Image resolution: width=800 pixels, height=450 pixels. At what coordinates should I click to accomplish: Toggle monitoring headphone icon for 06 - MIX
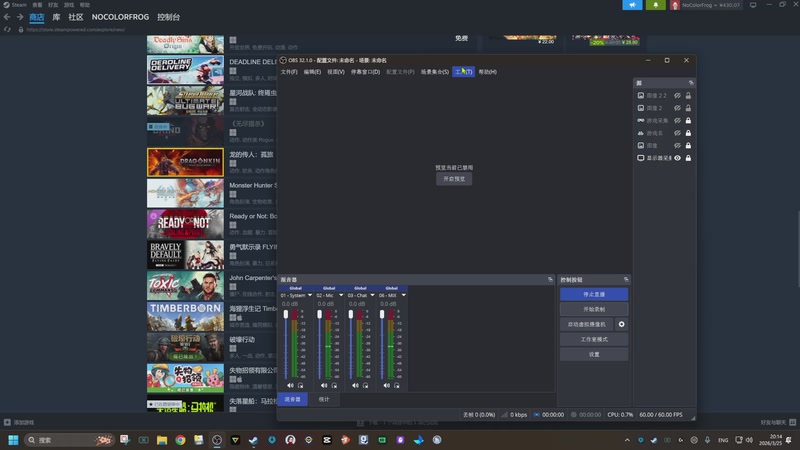396,386
